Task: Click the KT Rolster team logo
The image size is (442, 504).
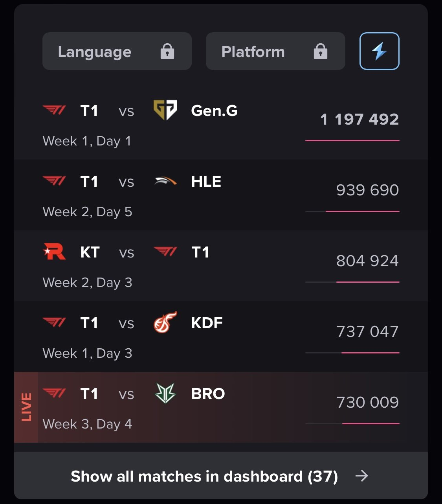Action: point(54,252)
